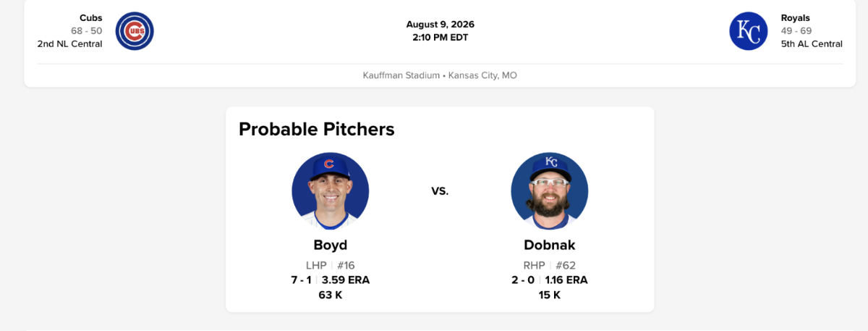This screenshot has width=868, height=331.
Task: Click the Cubs team logo
Action: [x=135, y=31]
